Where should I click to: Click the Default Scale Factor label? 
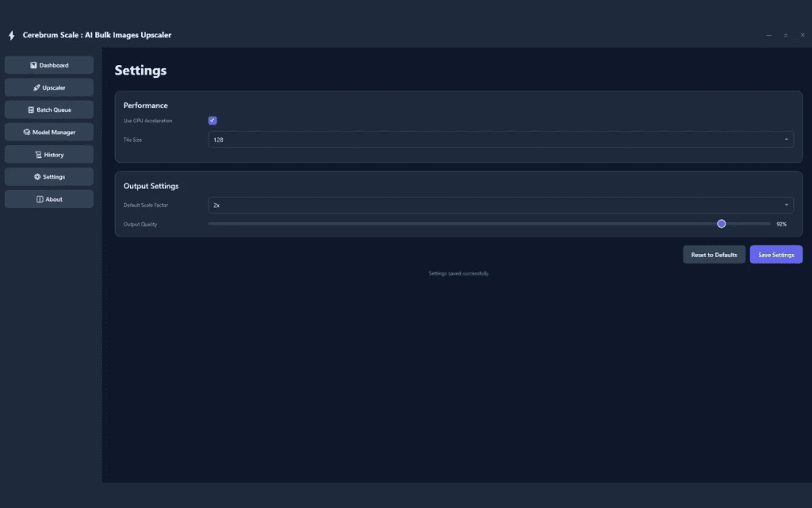(146, 206)
